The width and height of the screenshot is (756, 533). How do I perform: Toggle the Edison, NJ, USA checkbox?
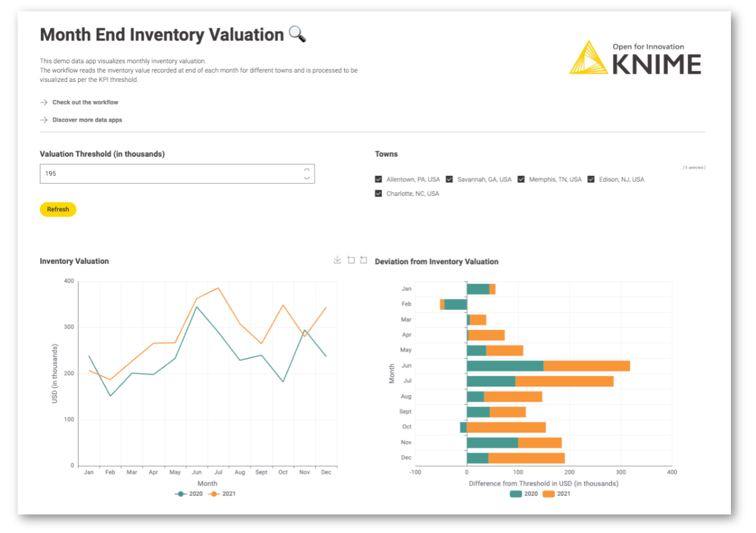[591, 179]
